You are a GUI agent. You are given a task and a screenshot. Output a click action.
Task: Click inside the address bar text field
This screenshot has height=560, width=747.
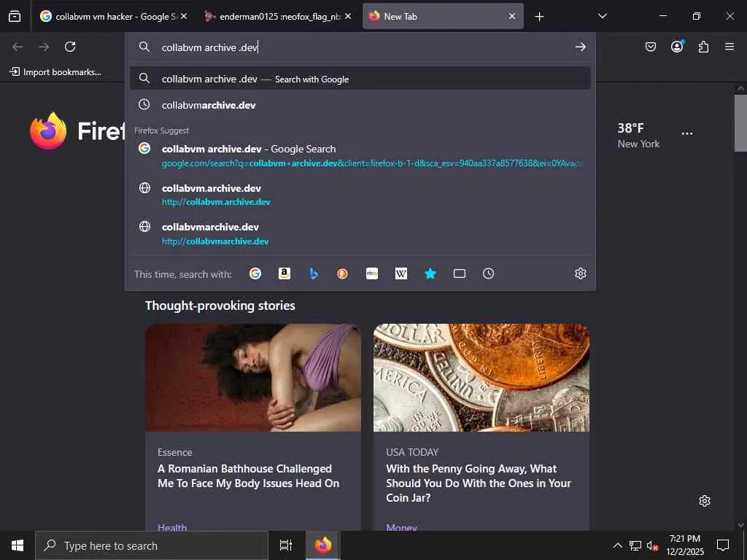(x=362, y=47)
